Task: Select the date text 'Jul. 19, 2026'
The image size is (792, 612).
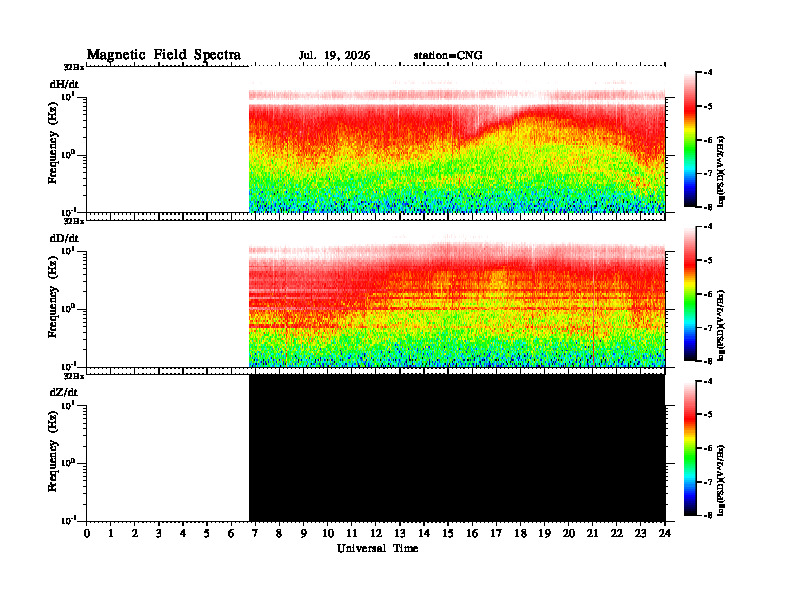Action: click(334, 56)
